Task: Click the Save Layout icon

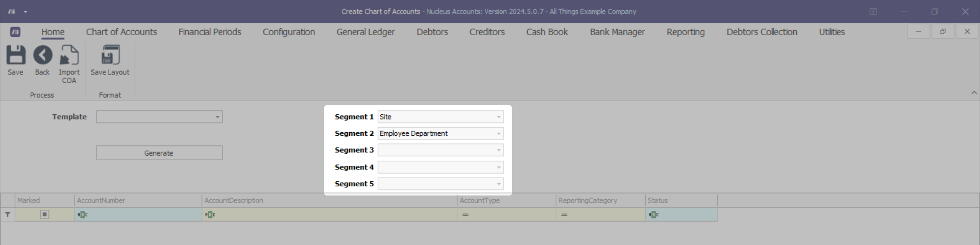Action: 110,55
